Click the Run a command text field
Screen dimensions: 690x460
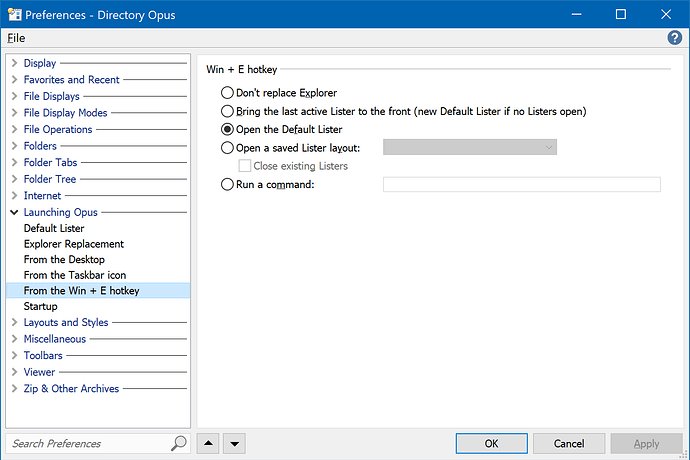coord(521,184)
